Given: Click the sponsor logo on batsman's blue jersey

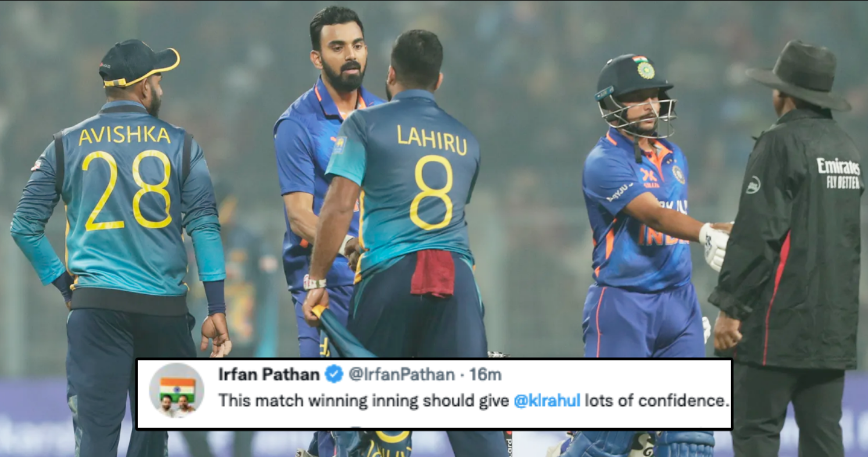Looking at the screenshot, I should (x=650, y=177).
